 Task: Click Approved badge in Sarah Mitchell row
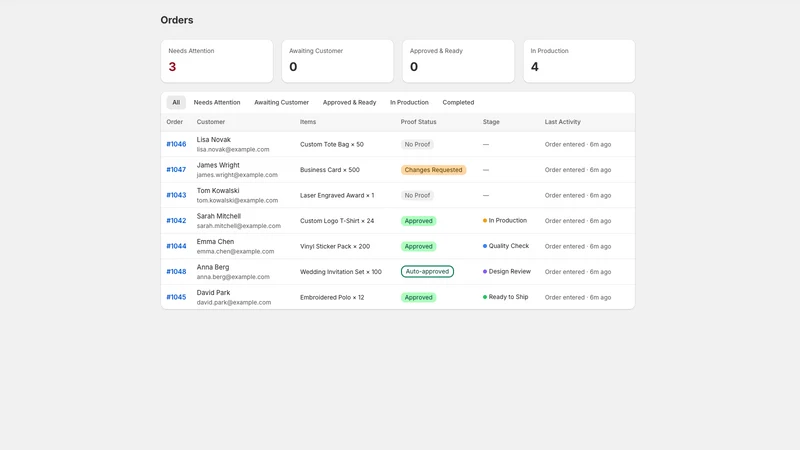418,221
